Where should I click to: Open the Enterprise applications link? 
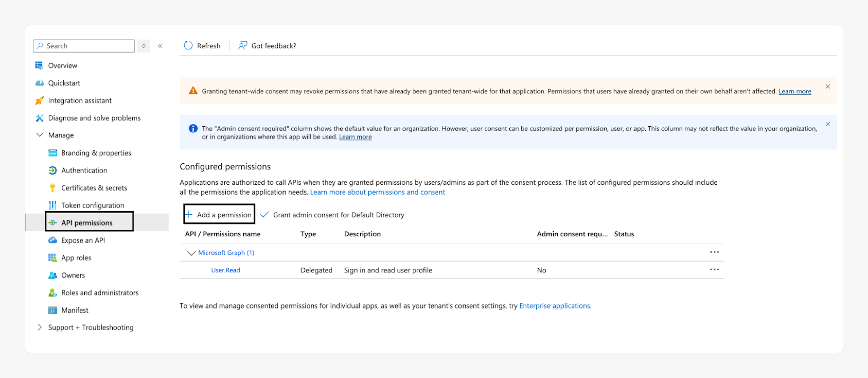coord(554,305)
